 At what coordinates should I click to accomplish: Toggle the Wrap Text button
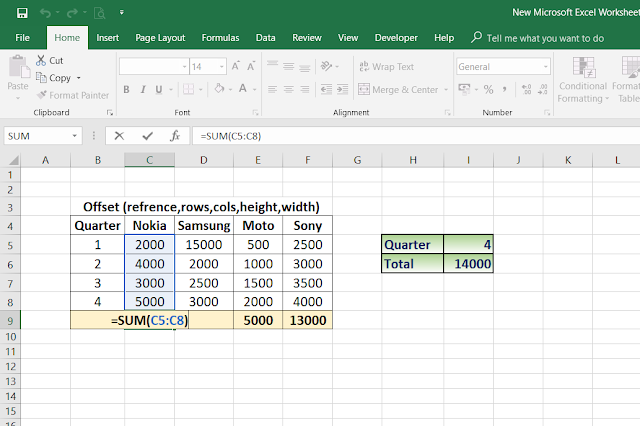pos(387,67)
